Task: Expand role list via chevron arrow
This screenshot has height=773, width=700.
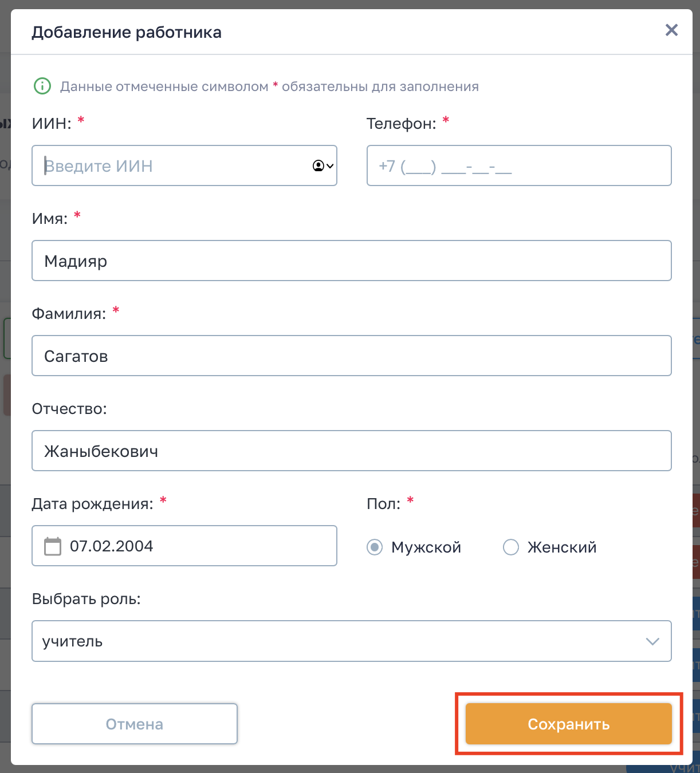Action: [652, 641]
